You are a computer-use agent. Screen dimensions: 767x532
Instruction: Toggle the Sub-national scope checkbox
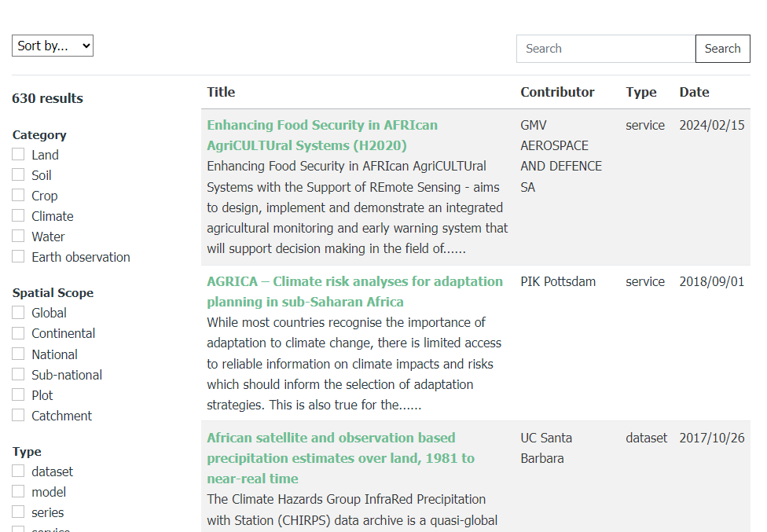18,375
